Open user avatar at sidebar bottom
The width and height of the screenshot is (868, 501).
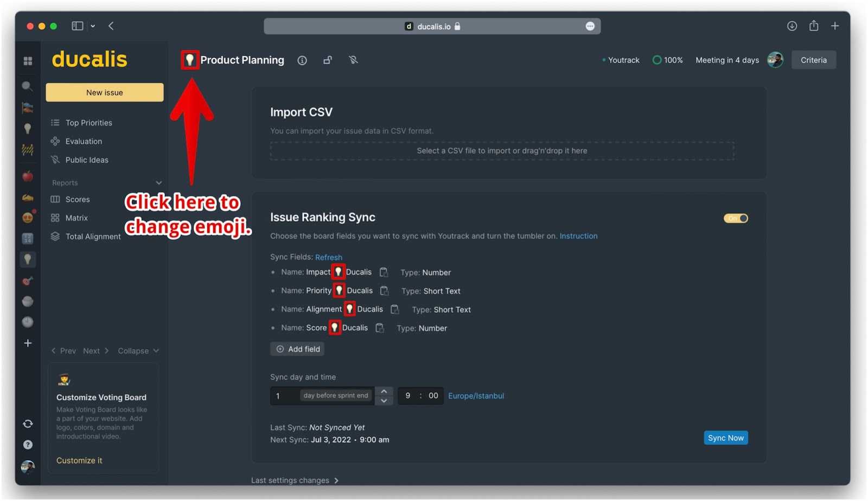28,466
